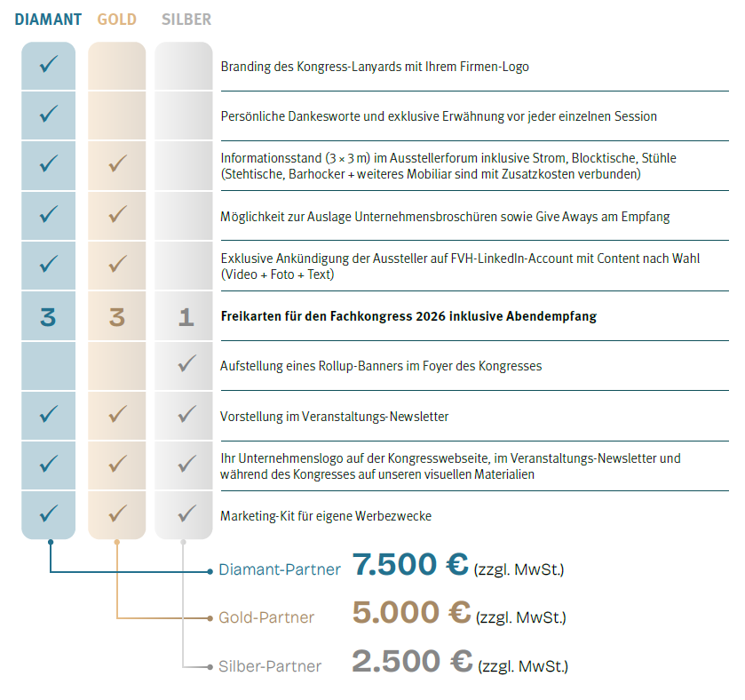Click Diamant checkmark for Persönliche Dankesworte row

pos(49,114)
